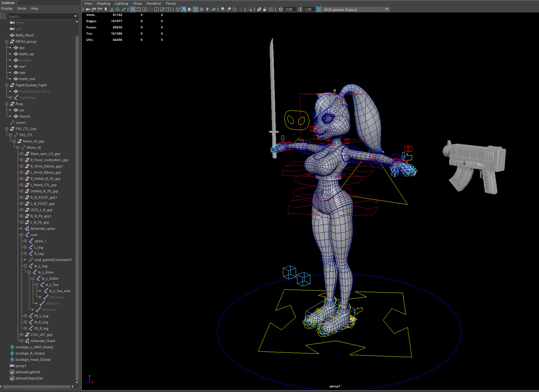This screenshot has height=392, width=539.
Task: Expand the Fight:Hips node in the Outliner
Action: [10, 98]
